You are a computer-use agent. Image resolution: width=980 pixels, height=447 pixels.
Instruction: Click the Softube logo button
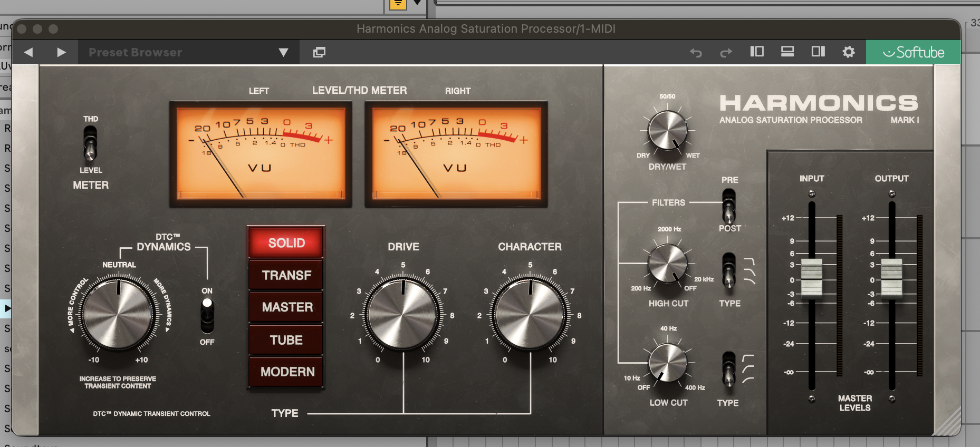click(913, 52)
